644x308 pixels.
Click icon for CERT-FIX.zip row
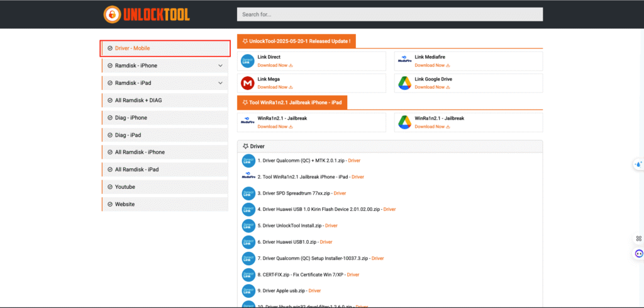pos(248,275)
